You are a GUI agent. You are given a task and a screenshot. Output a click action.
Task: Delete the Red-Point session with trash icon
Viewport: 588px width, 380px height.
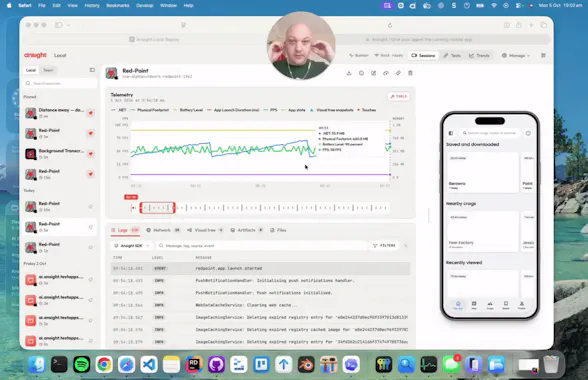410,73
